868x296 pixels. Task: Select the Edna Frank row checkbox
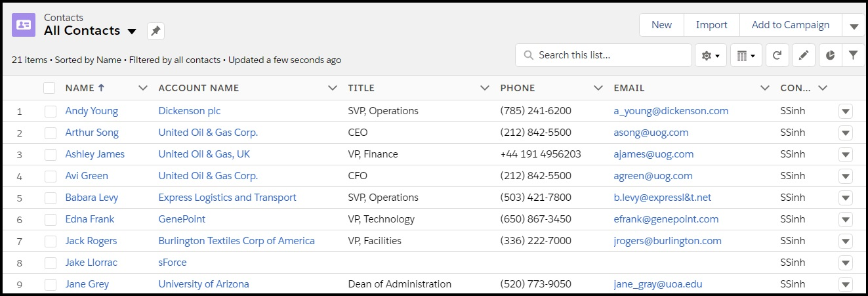coord(51,219)
